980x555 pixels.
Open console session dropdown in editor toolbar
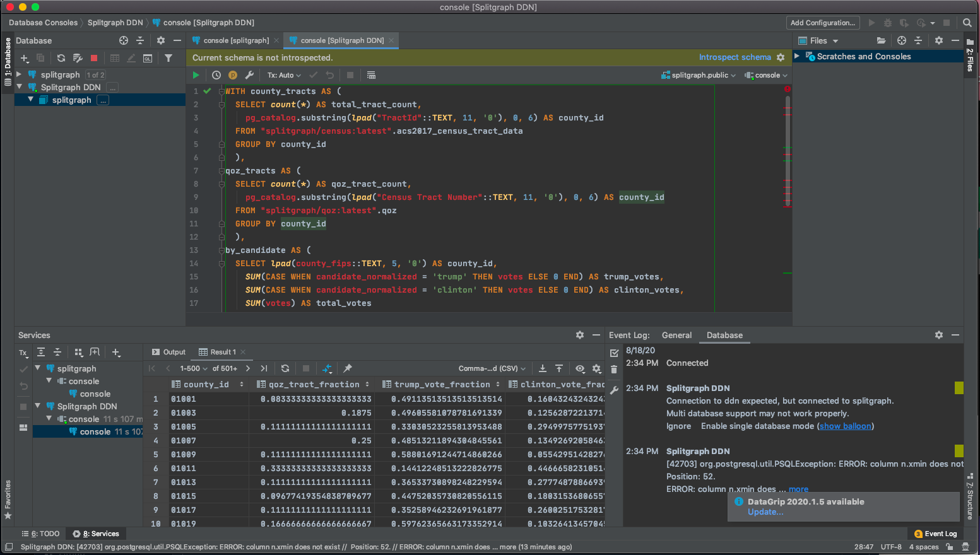pos(766,75)
